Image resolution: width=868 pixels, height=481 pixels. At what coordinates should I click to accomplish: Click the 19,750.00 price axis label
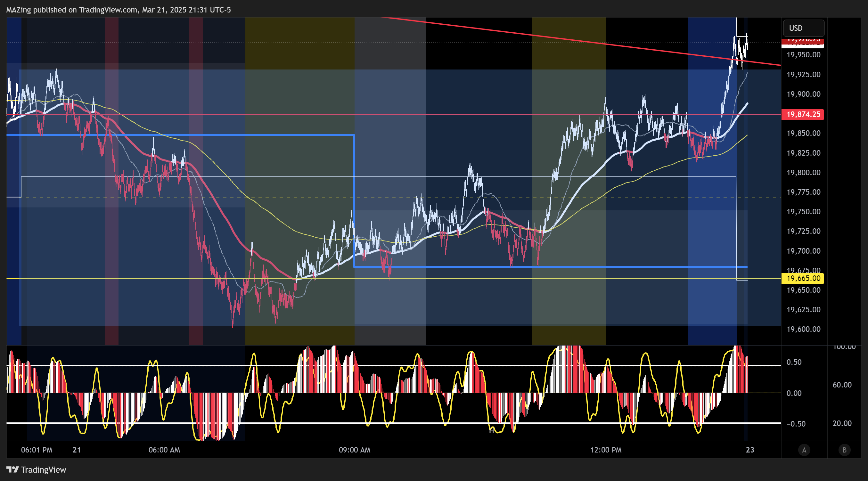(803, 212)
